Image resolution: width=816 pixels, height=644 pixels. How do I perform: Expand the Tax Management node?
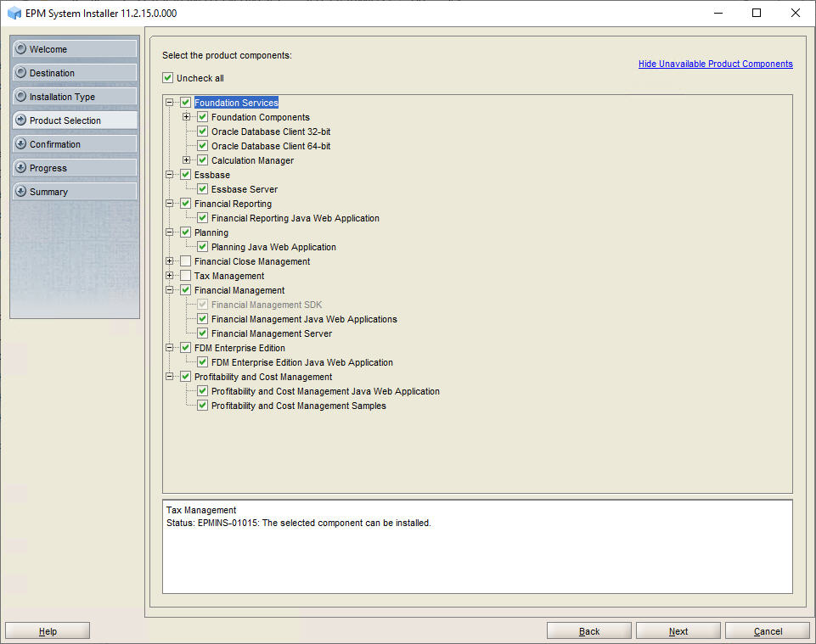click(x=170, y=276)
